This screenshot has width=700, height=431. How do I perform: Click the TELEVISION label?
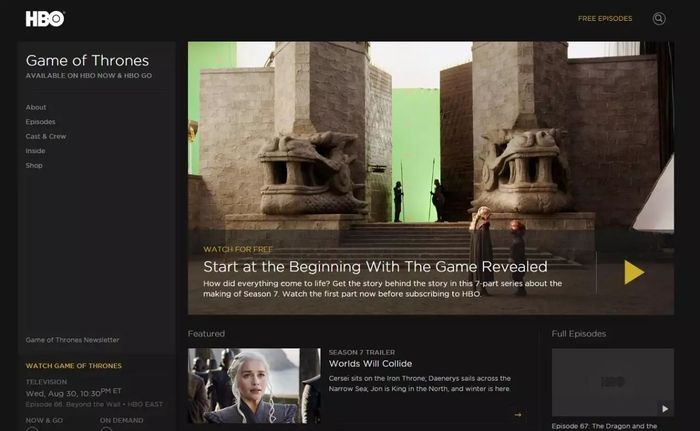(46, 382)
